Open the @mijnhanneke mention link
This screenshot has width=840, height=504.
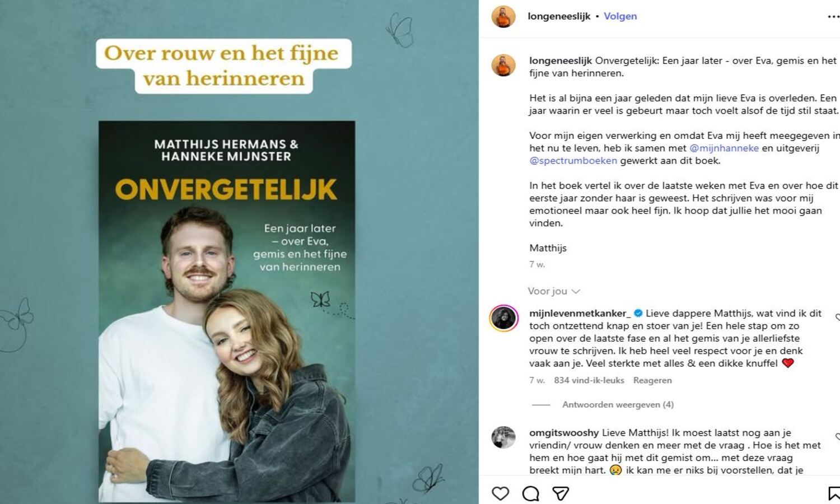(x=724, y=148)
